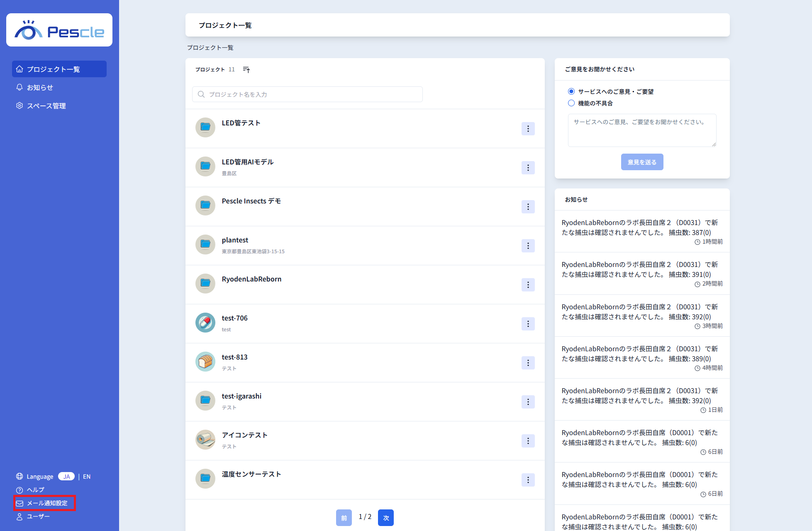The width and height of the screenshot is (812, 531).
Task: Click the LED管テスト folder icon
Action: 205,127
